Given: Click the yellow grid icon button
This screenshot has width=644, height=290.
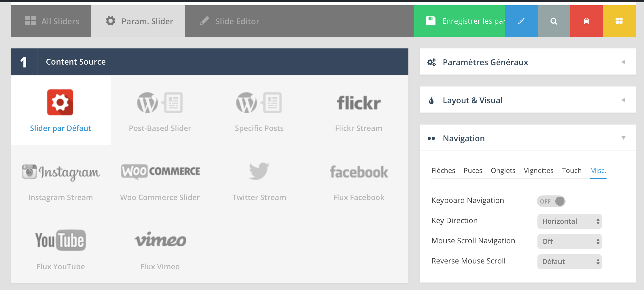Looking at the screenshot, I should (619, 21).
